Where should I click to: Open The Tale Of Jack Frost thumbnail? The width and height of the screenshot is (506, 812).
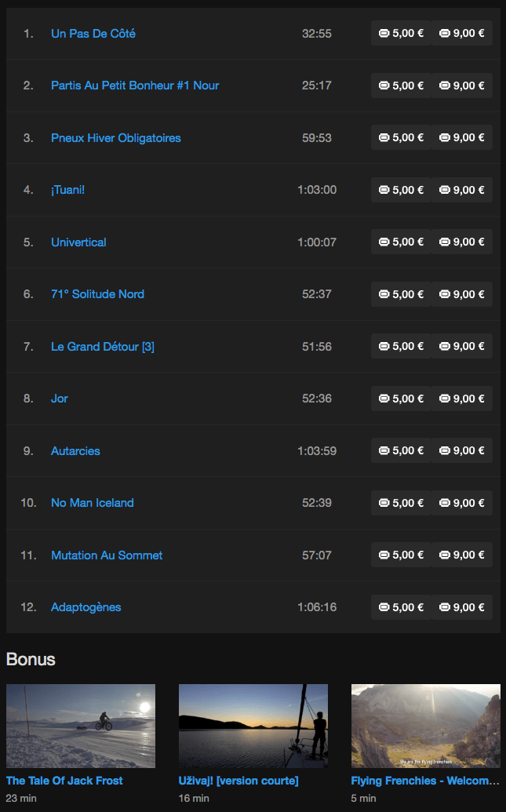(81, 726)
